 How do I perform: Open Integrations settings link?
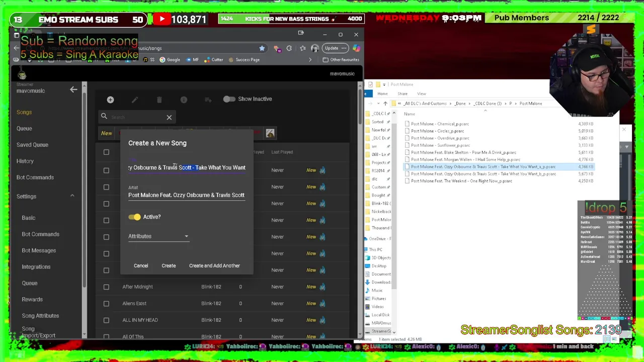pos(36,267)
